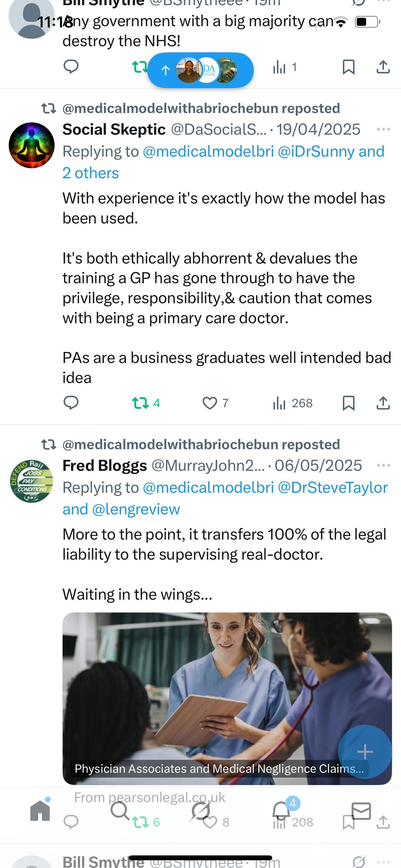View analytics showing 268 views

[x=293, y=403]
